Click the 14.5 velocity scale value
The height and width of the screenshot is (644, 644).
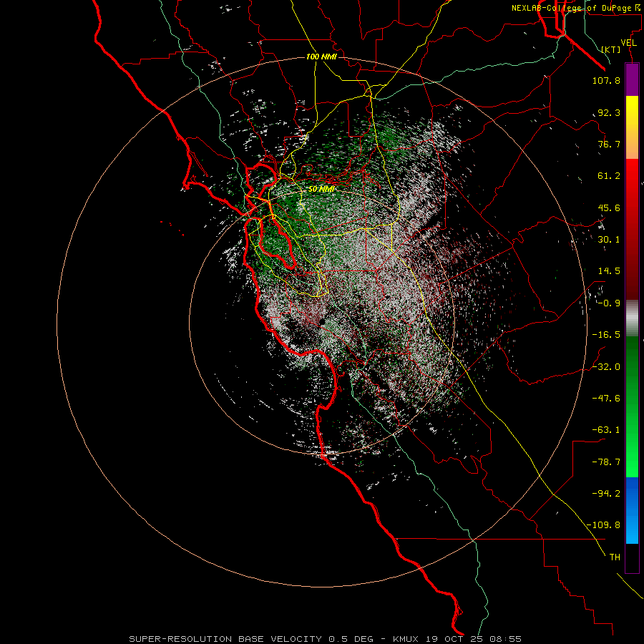pyautogui.click(x=609, y=271)
